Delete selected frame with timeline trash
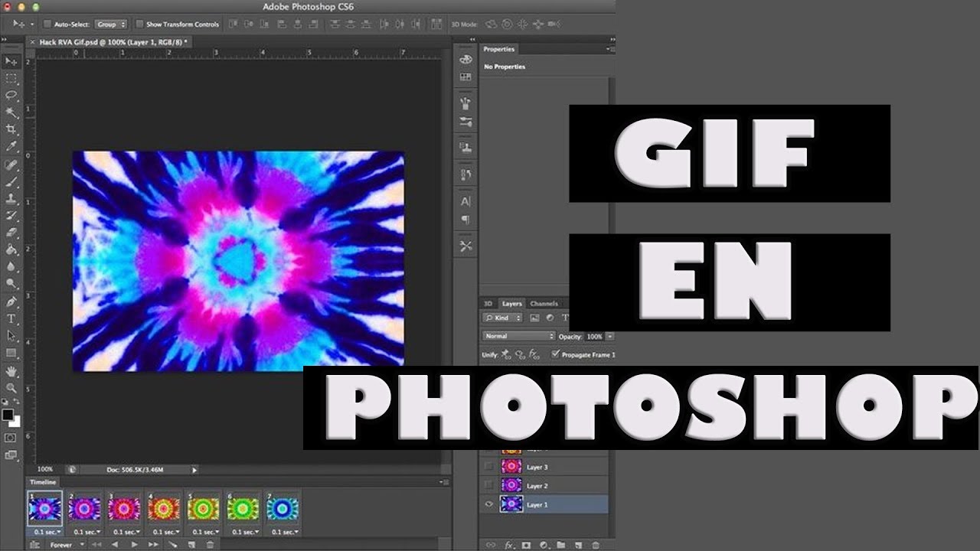Viewport: 980px width, 551px height. pyautogui.click(x=210, y=545)
